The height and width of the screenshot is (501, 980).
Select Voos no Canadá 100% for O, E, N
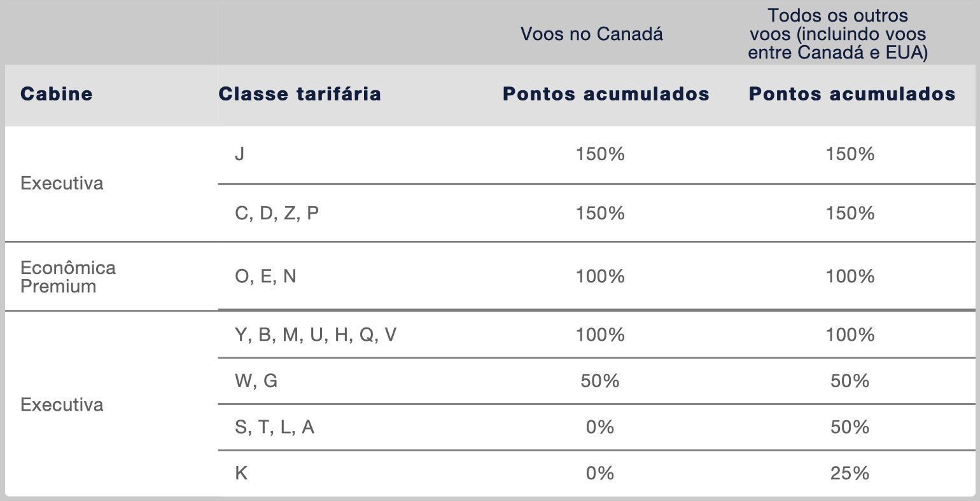click(x=600, y=277)
